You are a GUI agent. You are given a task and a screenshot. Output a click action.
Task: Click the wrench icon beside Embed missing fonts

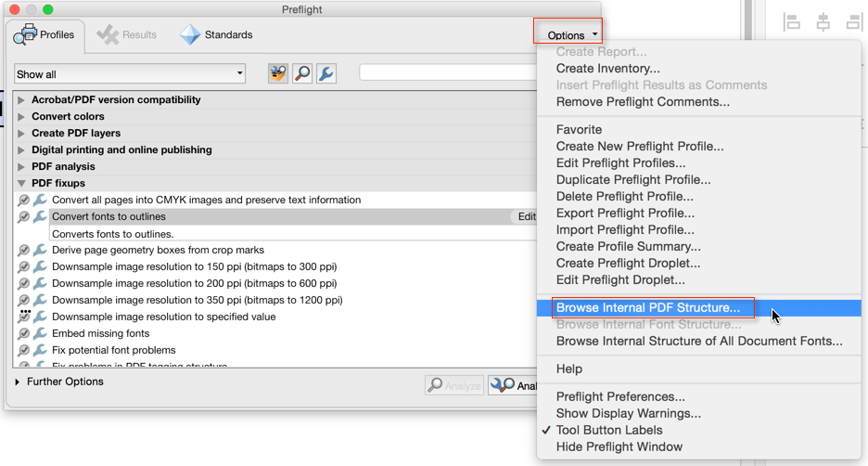tap(40, 333)
